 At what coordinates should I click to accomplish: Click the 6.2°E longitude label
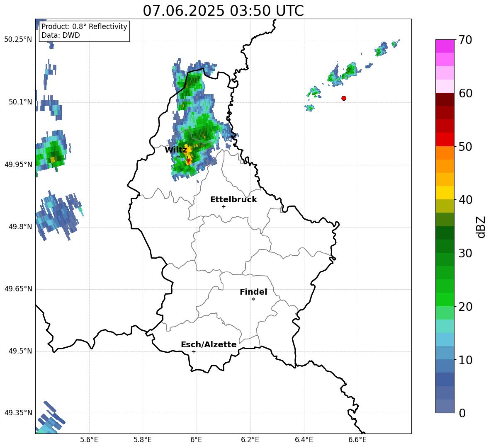click(x=250, y=440)
